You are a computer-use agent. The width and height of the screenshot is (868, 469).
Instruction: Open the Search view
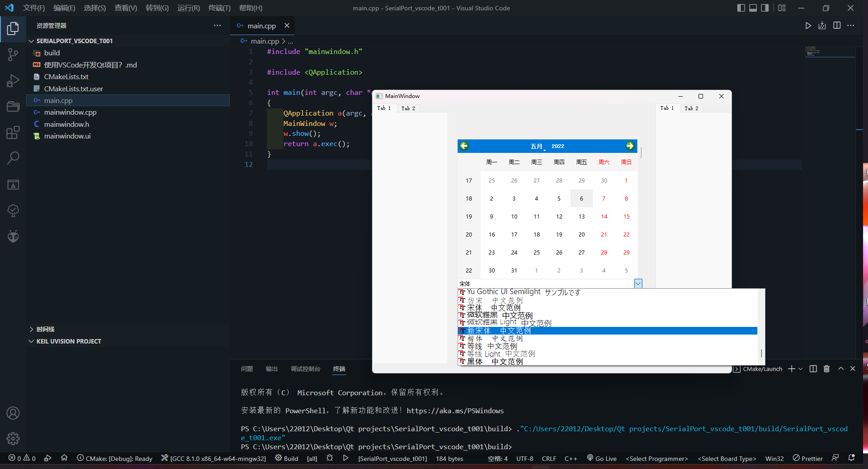(13, 158)
